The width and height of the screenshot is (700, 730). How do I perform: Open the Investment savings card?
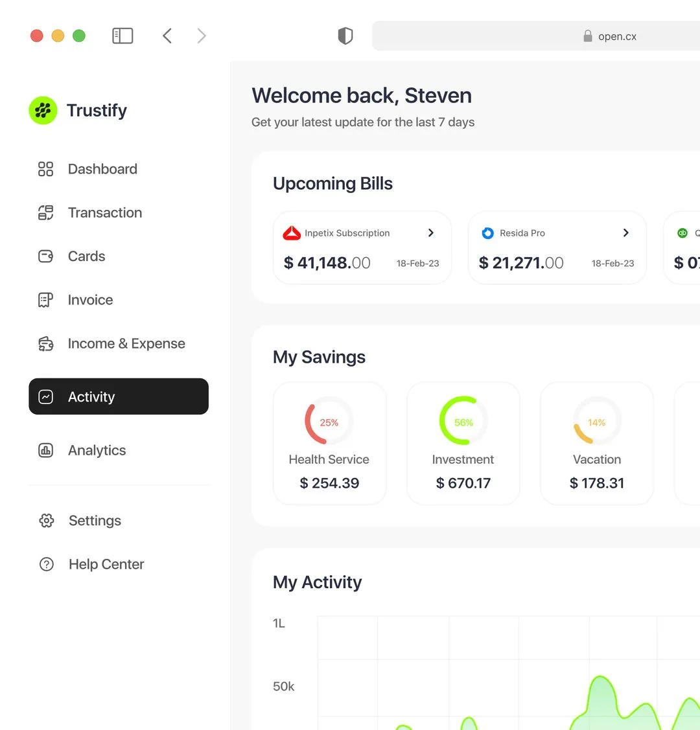(x=463, y=443)
